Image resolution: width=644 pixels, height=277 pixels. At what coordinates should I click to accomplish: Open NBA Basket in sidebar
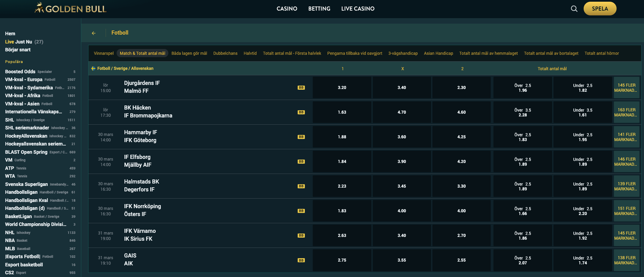point(40,240)
